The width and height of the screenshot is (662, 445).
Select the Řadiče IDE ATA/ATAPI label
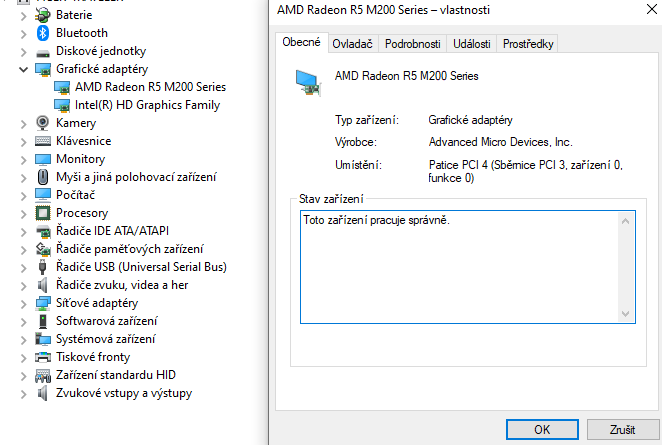point(112,231)
